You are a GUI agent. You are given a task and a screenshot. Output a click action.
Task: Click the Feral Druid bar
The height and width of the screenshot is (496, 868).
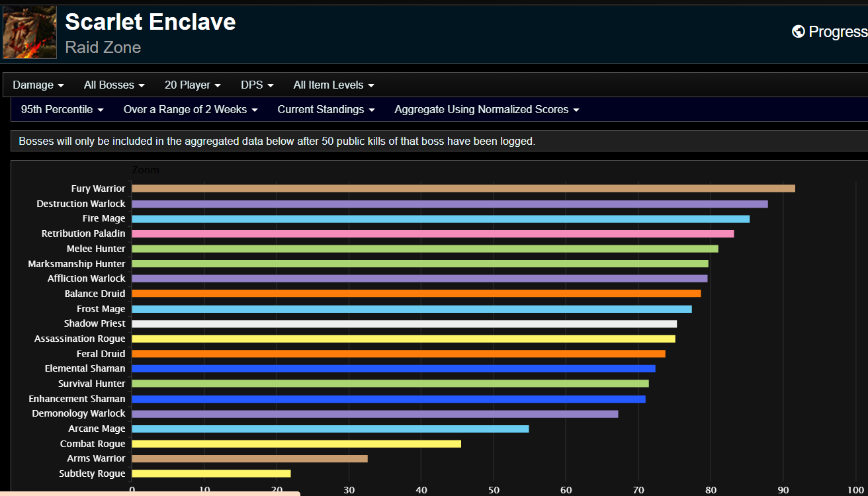(398, 354)
